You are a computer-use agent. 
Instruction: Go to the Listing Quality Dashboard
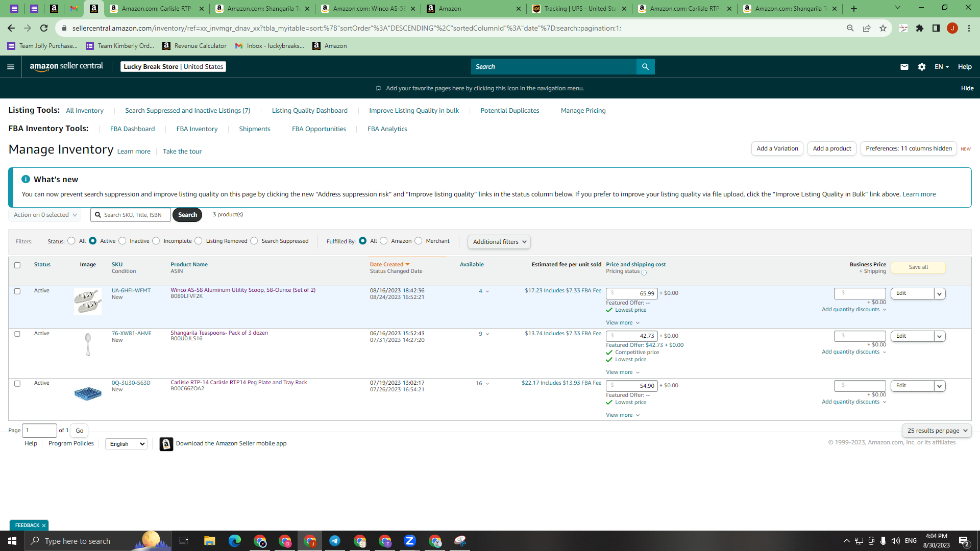coord(310,111)
